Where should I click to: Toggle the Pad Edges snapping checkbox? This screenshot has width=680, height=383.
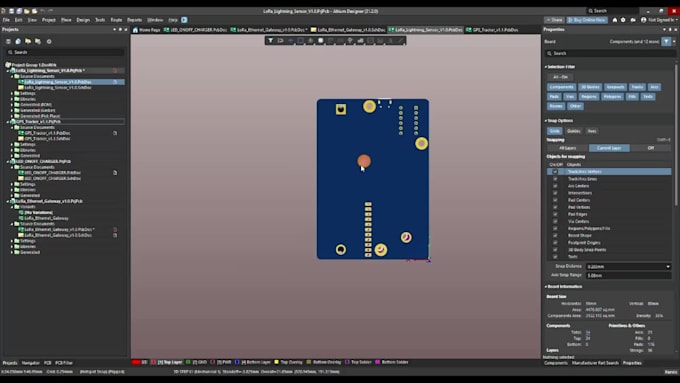pyautogui.click(x=555, y=214)
